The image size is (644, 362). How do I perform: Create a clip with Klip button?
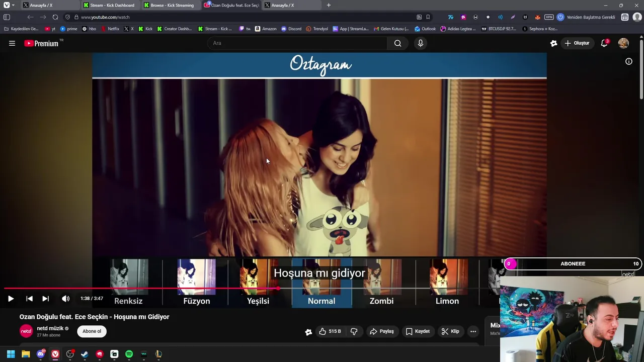click(x=450, y=331)
